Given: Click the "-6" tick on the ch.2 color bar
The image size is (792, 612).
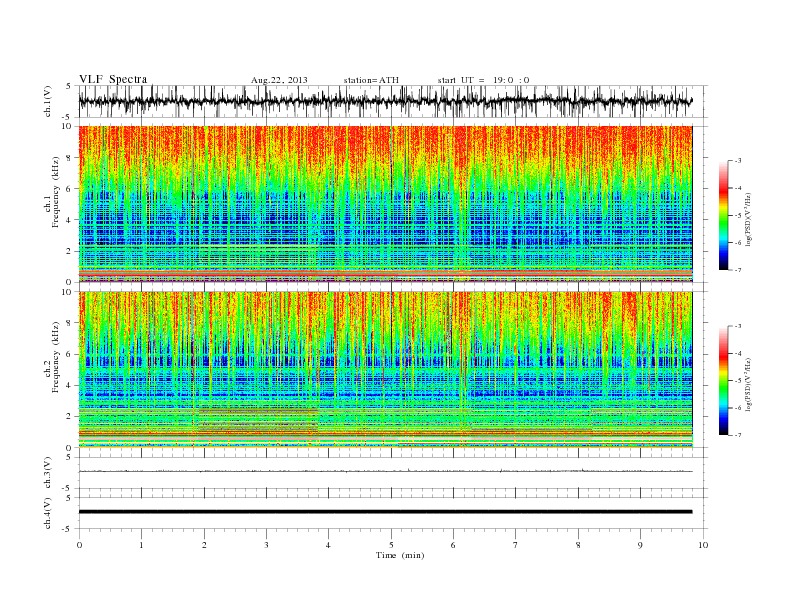Looking at the screenshot, I should (x=738, y=408).
